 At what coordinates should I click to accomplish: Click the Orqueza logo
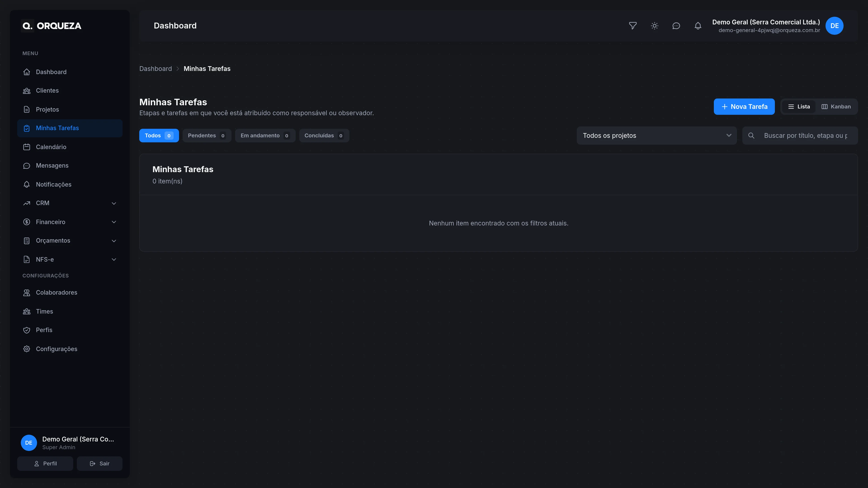point(51,26)
